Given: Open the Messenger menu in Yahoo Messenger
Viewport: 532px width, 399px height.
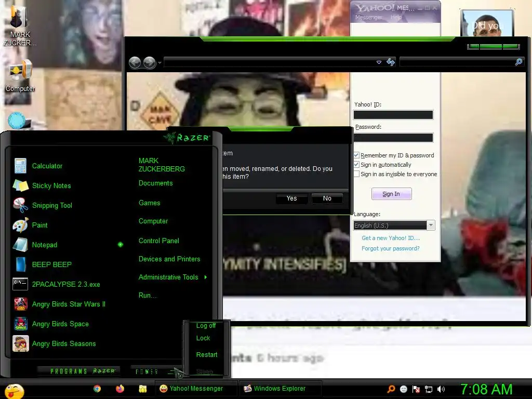Looking at the screenshot, I should 368,17.
